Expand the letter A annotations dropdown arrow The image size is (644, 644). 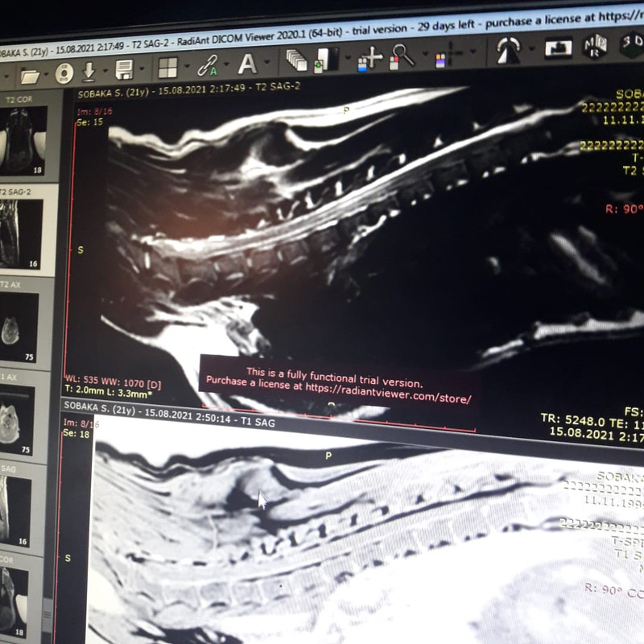(267, 62)
